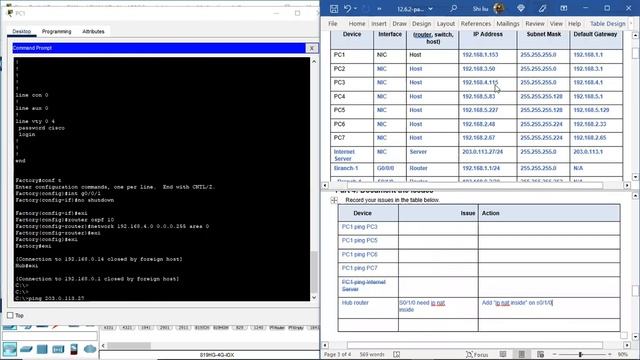Viewport: 640px width, 360px height.
Task: Click the PC1 ping PC3 table cell
Action: (368, 227)
